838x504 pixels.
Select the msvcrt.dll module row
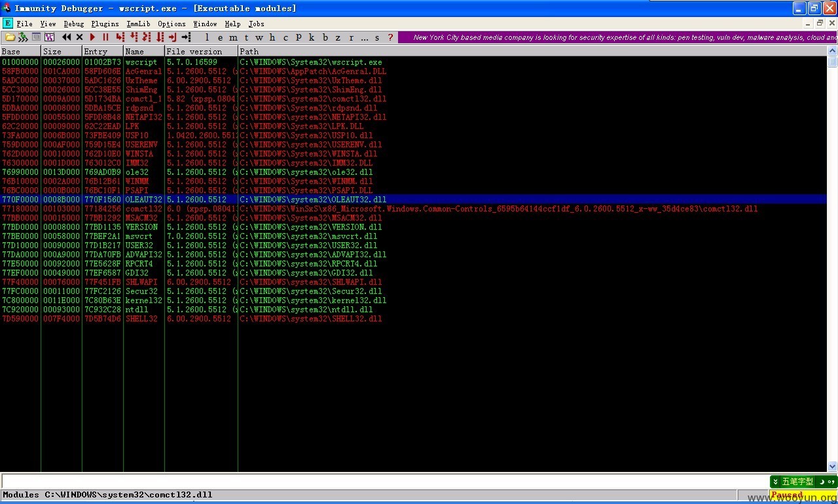413,236
